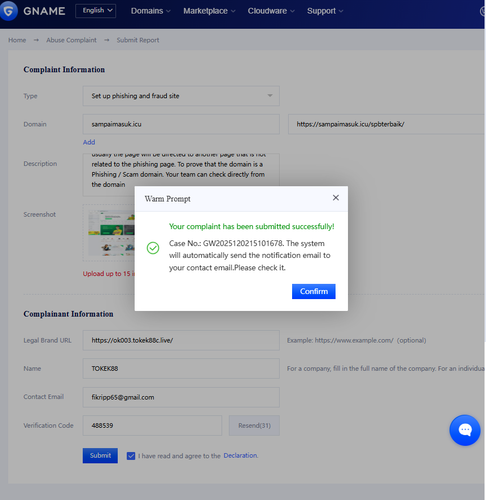Viewport: 486px width, 500px height.
Task: Click the Contact Email field
Action: pos(181,397)
